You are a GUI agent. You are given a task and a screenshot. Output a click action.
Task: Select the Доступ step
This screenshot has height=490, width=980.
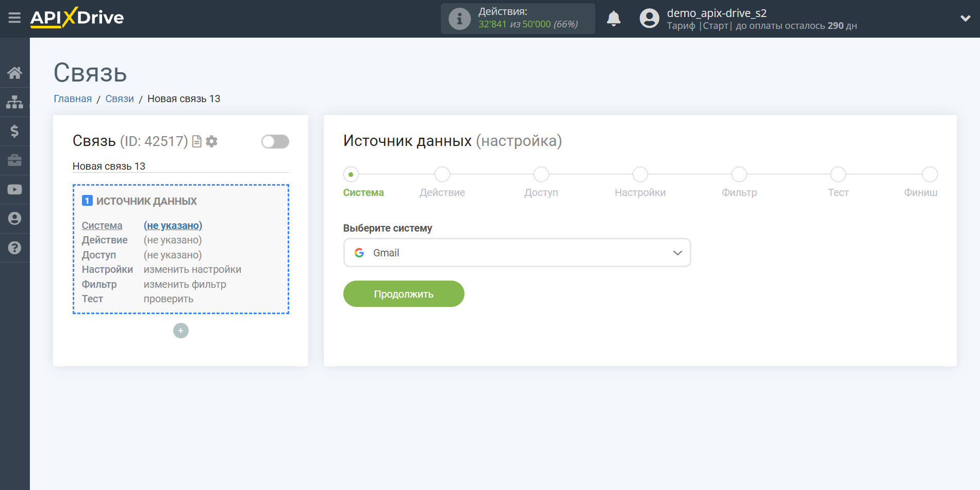(541, 174)
